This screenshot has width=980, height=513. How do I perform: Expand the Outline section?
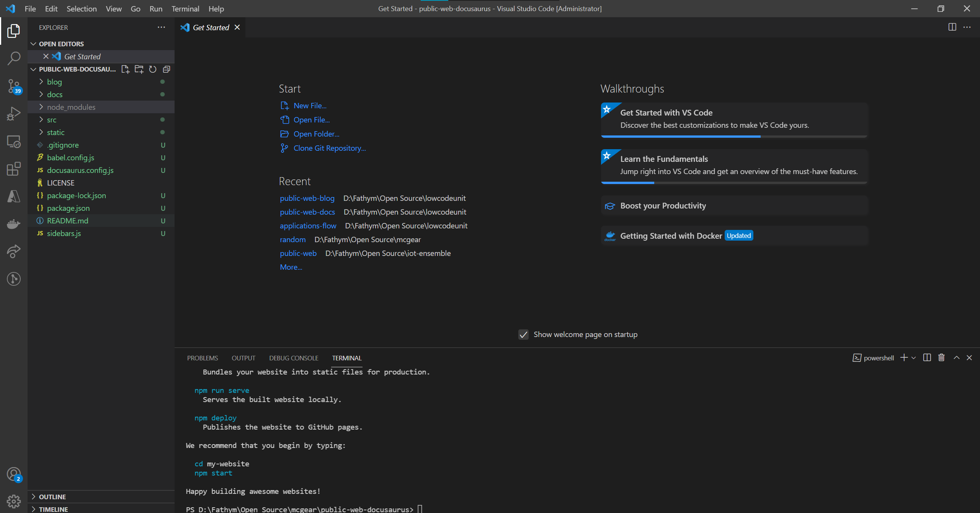101,497
